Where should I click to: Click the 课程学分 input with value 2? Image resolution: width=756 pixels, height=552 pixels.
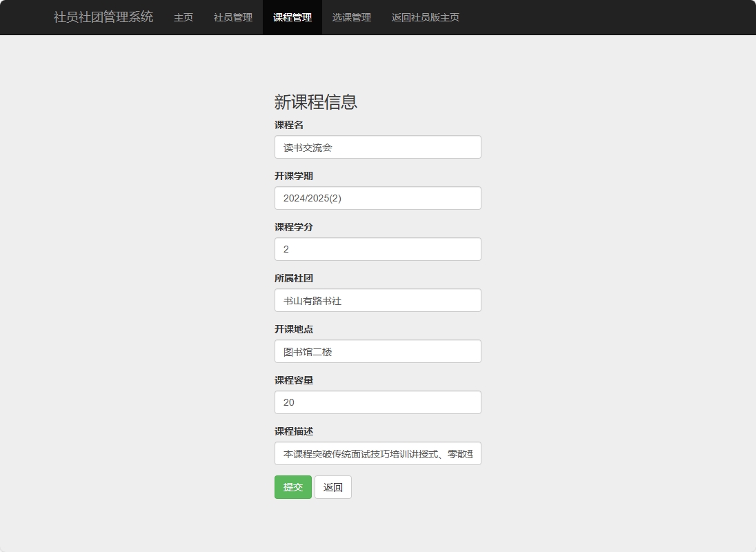pos(377,249)
